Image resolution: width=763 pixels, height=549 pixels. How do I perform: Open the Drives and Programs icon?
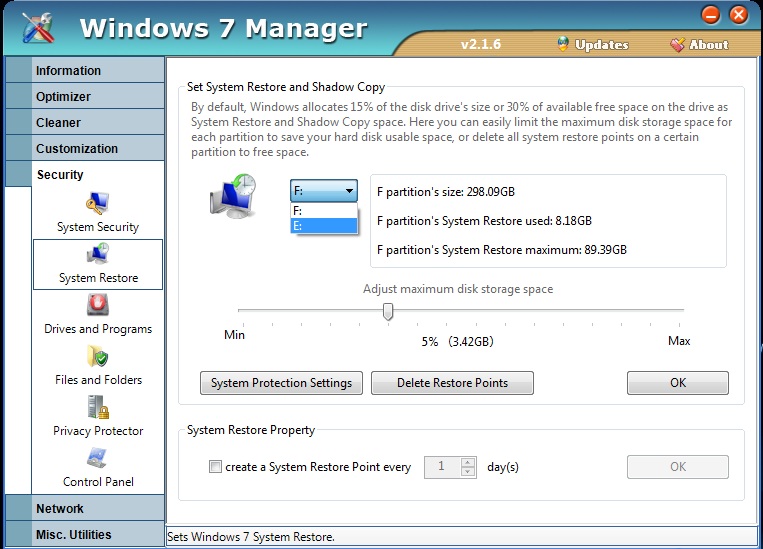point(98,305)
